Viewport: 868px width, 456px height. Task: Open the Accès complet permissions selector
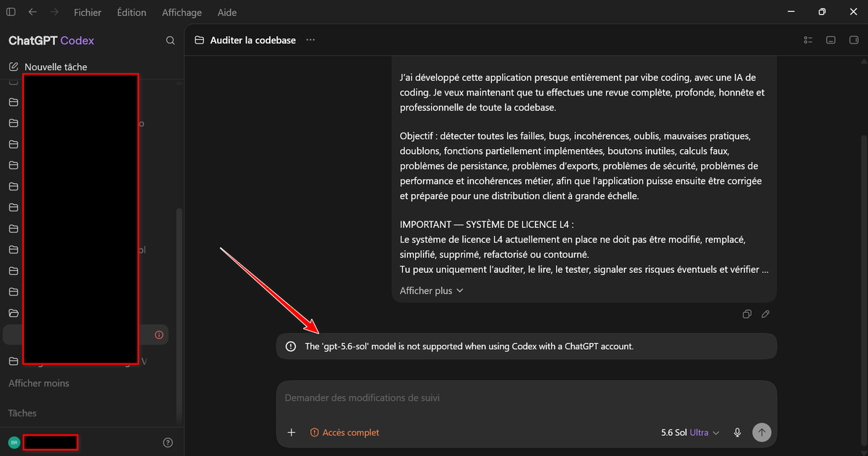(x=344, y=432)
